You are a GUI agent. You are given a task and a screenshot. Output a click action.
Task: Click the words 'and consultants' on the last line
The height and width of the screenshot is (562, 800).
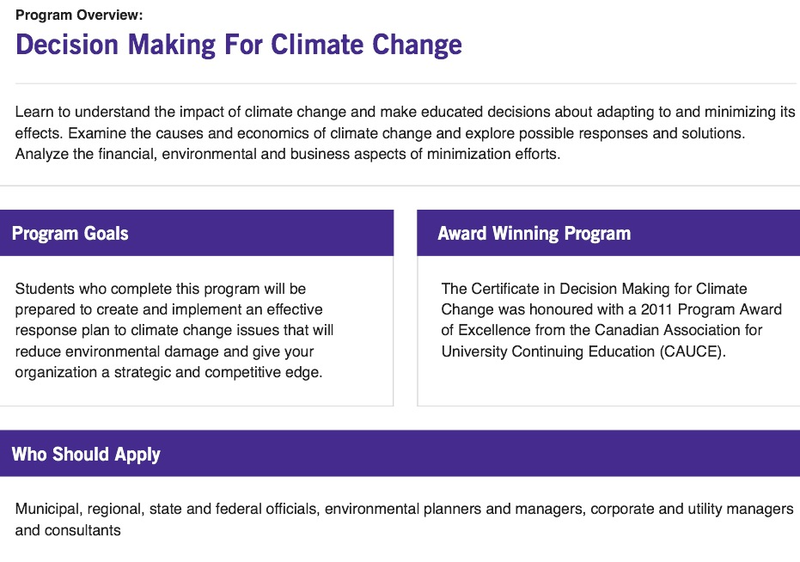[68, 530]
